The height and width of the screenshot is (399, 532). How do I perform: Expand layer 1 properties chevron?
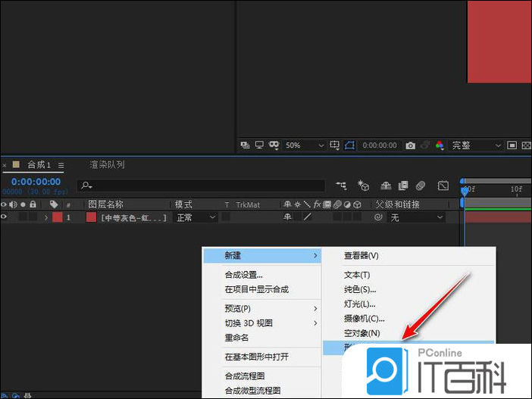pyautogui.click(x=46, y=217)
